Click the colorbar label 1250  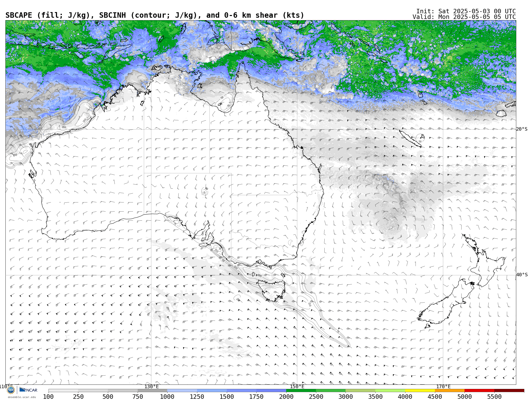[197, 397]
